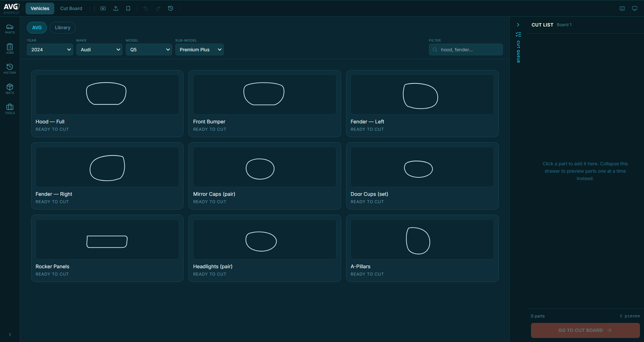Click the import (download tray) toolbar icon

click(103, 8)
